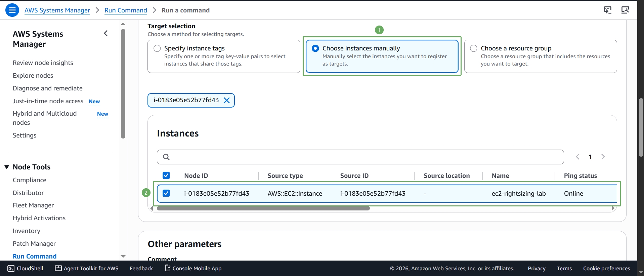This screenshot has height=276, width=644.
Task: Collapse the Node Tools section
Action: click(7, 167)
